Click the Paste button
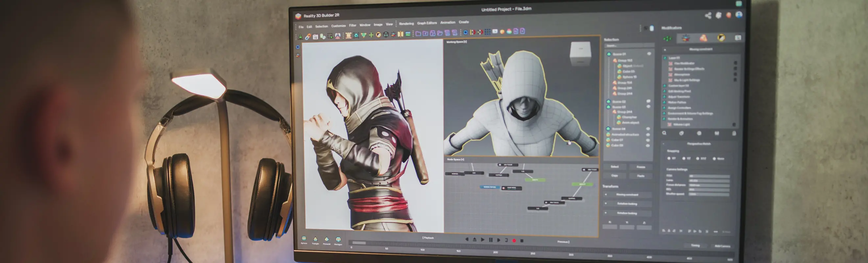The height and width of the screenshot is (263, 868). coord(640,176)
